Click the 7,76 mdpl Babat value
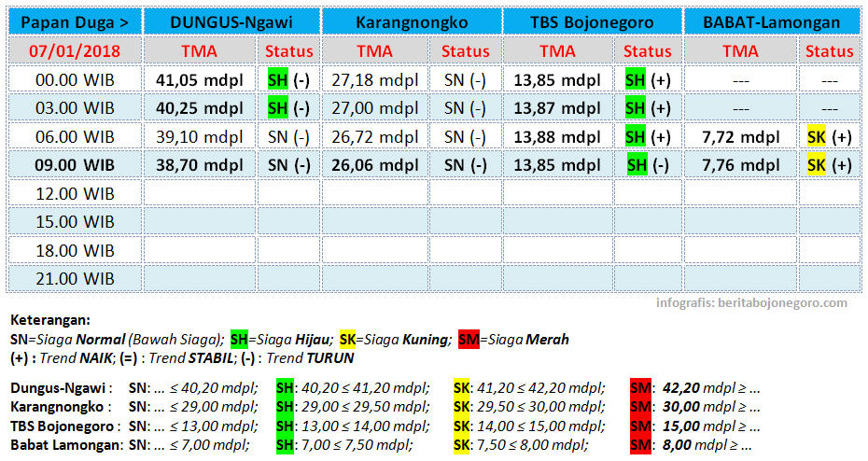868x461 pixels. pyautogui.click(x=740, y=165)
